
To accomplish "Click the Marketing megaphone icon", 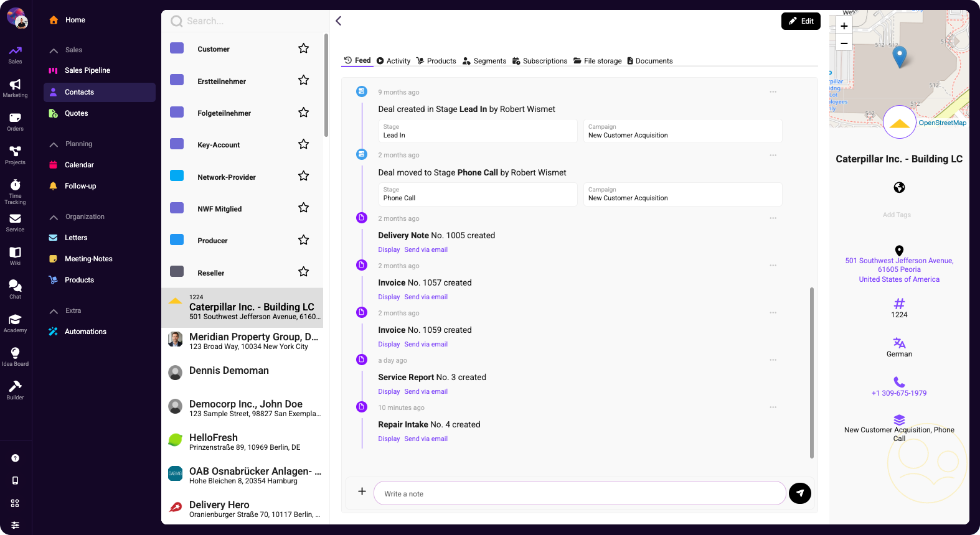I will (15, 84).
